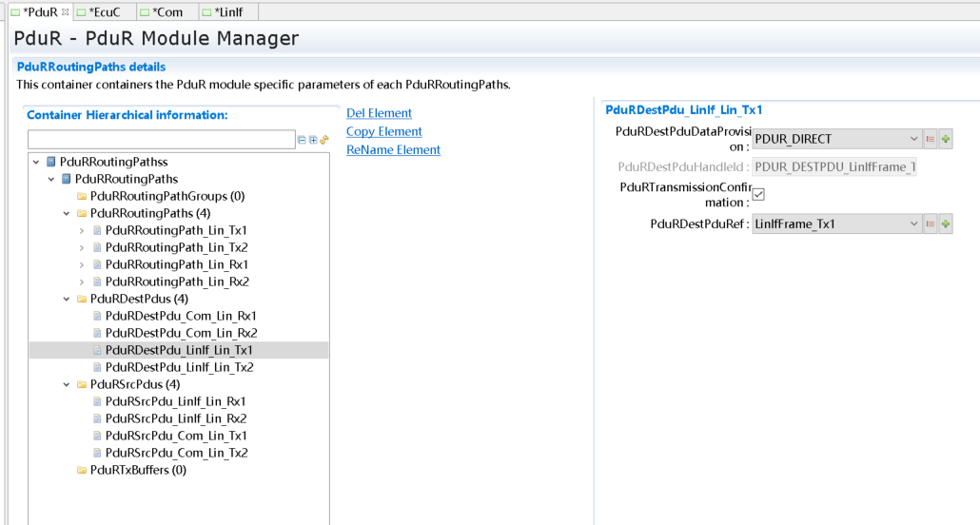Click the Del Element link
This screenshot has height=525, width=980.
pos(379,113)
